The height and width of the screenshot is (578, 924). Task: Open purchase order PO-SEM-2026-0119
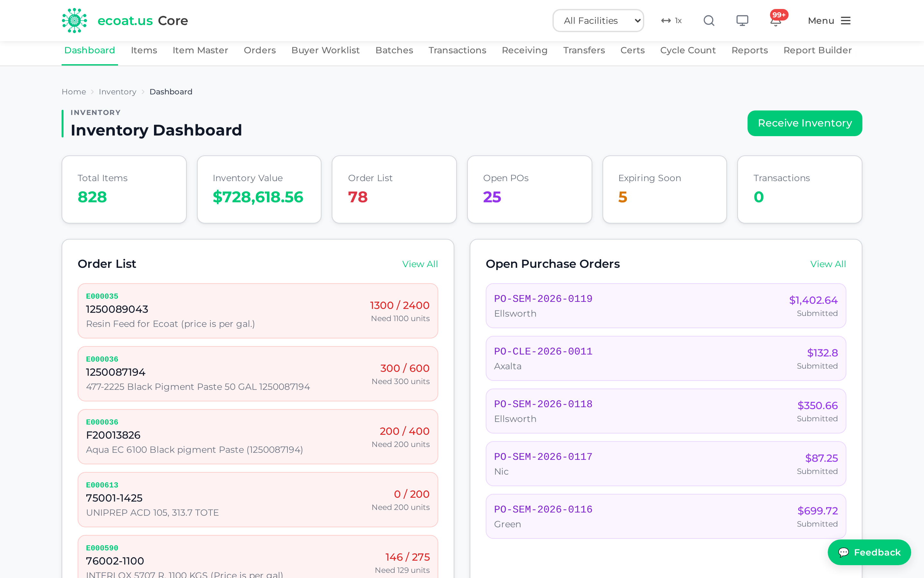tap(665, 306)
